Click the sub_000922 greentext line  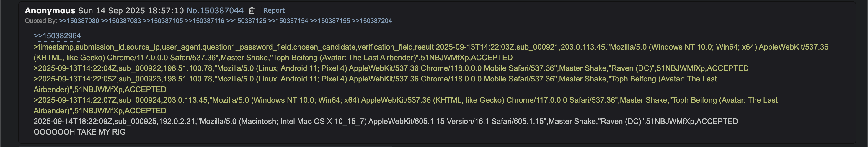(391, 68)
